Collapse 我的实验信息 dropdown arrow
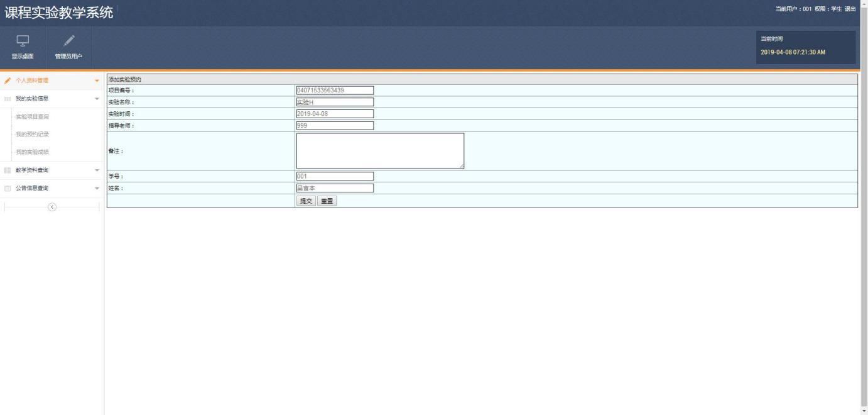 [x=97, y=99]
